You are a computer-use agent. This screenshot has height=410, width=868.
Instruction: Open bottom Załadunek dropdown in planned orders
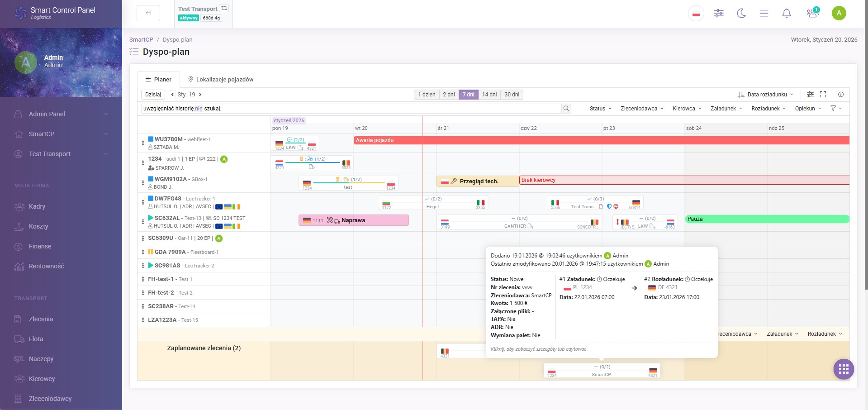tap(783, 334)
